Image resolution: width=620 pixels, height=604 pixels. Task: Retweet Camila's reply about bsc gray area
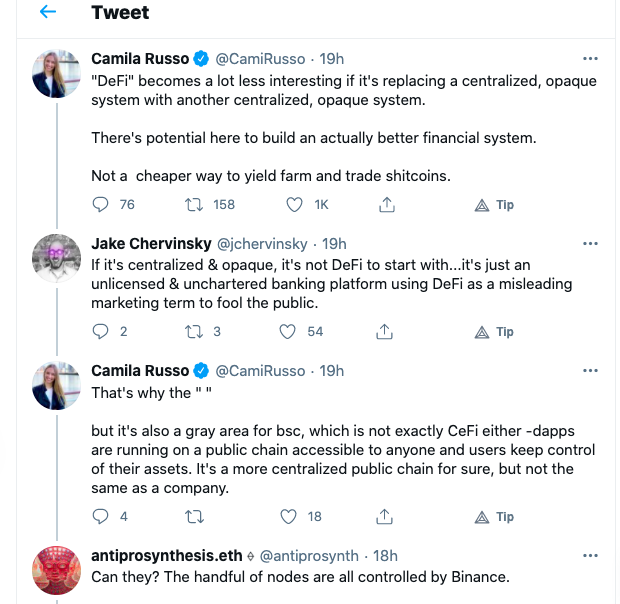pos(194,517)
